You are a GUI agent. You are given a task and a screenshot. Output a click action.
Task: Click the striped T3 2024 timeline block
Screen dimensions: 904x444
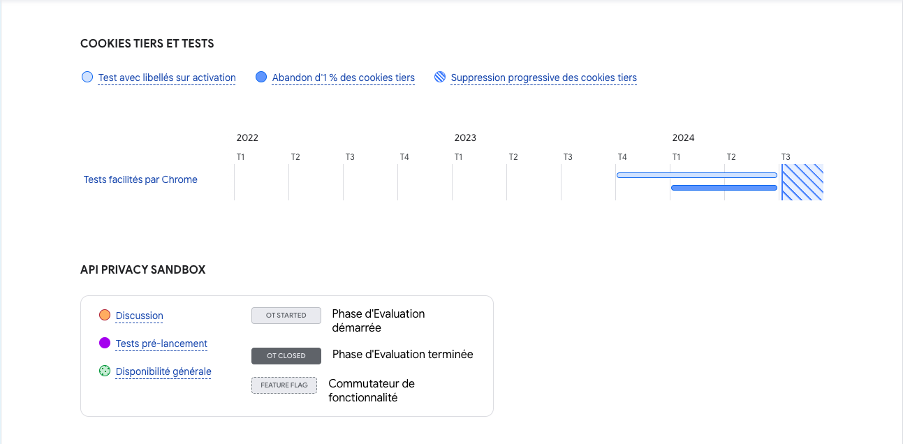tap(802, 182)
